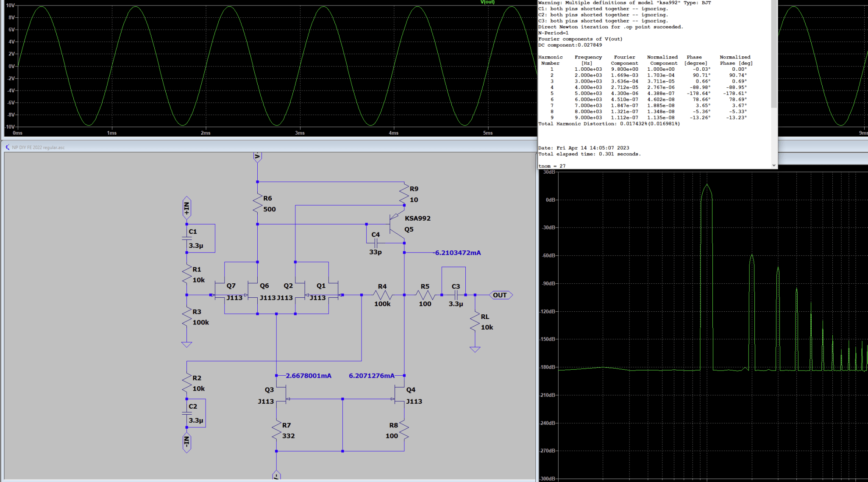The image size is (868, 482).
Task: Click capacitor C3 label
Action: [x=456, y=287]
